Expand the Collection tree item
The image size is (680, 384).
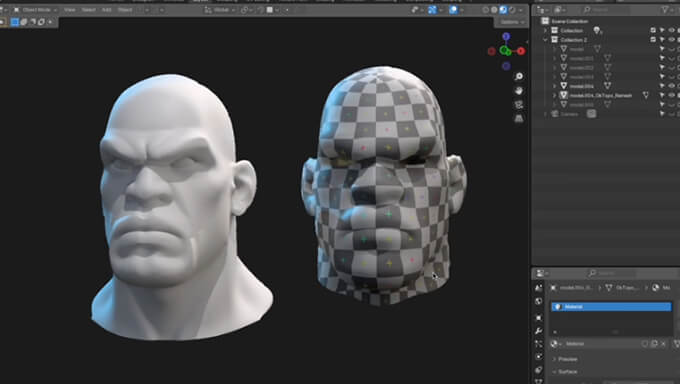[546, 30]
